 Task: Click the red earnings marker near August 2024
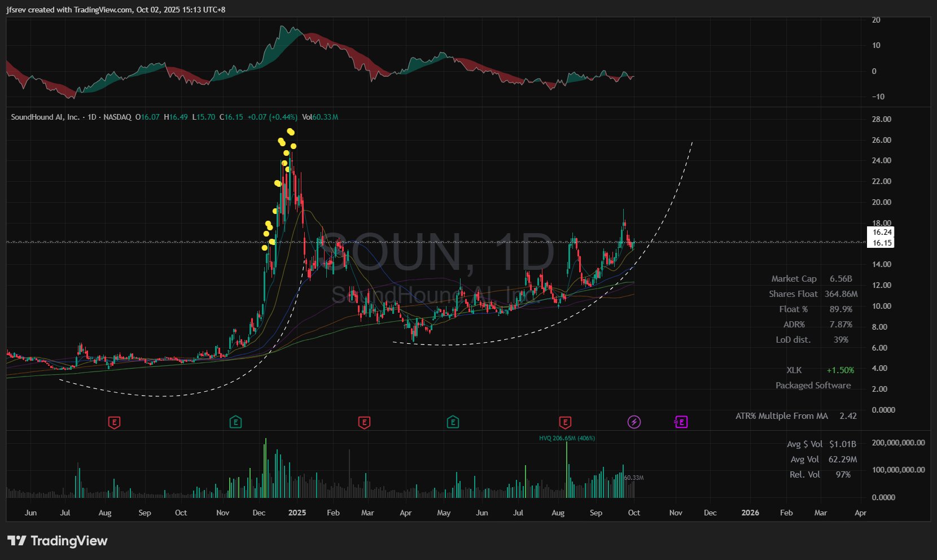[x=114, y=422]
